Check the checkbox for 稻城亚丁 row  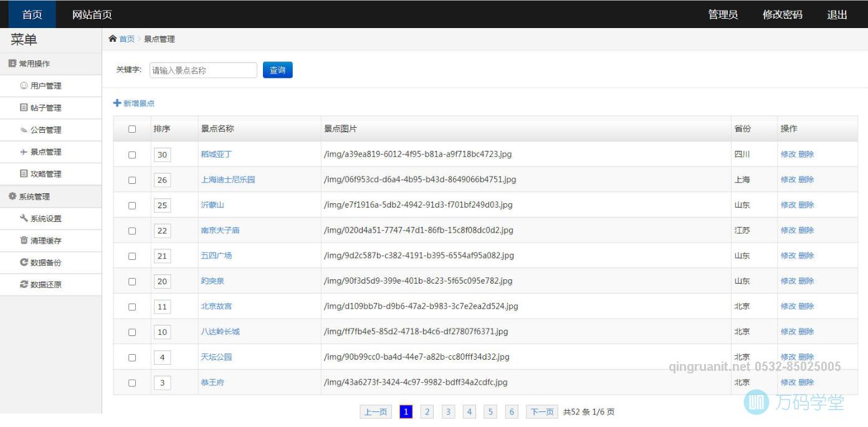tap(132, 155)
